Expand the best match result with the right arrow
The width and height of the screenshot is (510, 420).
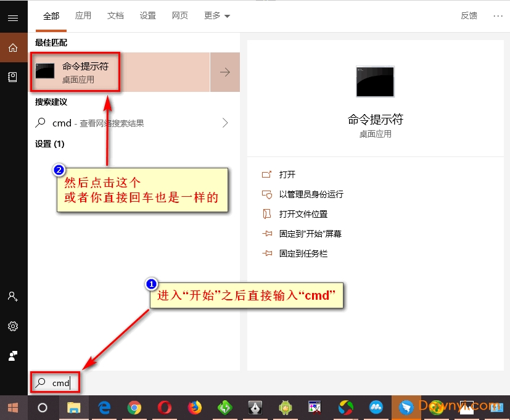[225, 72]
